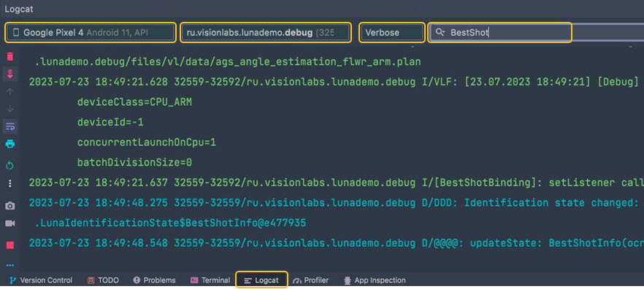
Task: Click the magnifier icon in search field
Action: coord(440,32)
